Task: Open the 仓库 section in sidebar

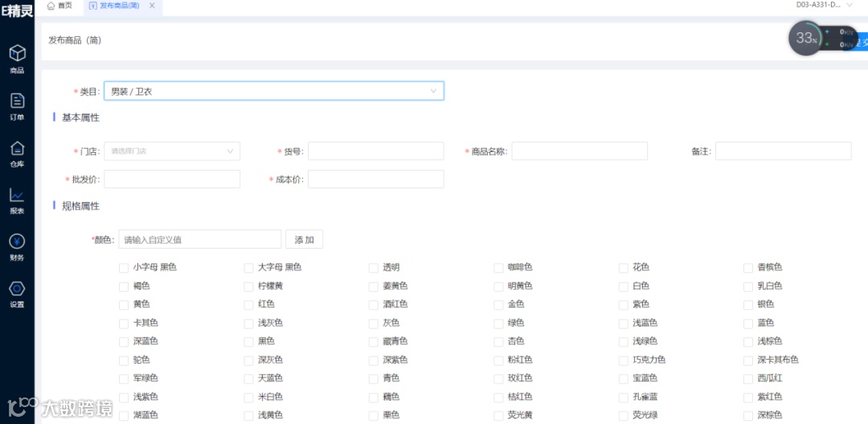Action: pos(17,154)
